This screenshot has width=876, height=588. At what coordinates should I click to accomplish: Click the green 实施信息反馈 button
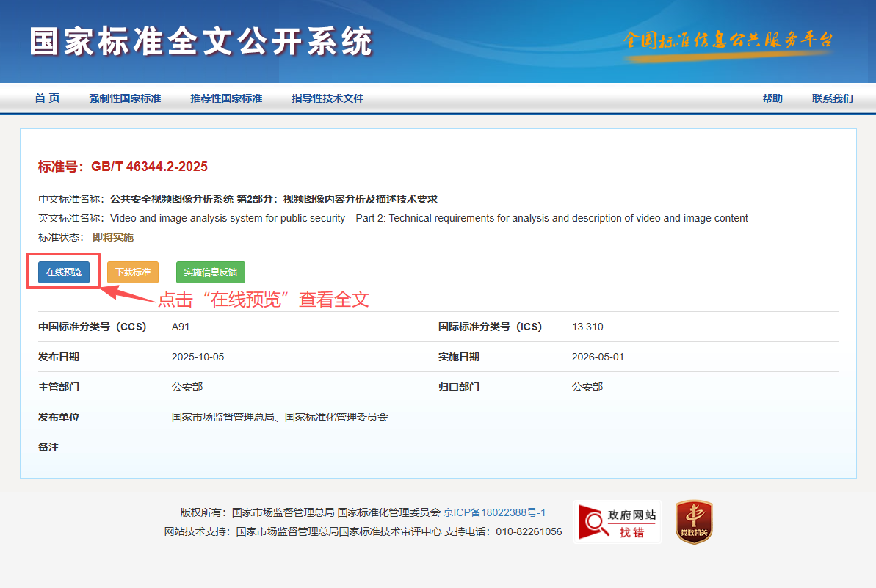[211, 272]
